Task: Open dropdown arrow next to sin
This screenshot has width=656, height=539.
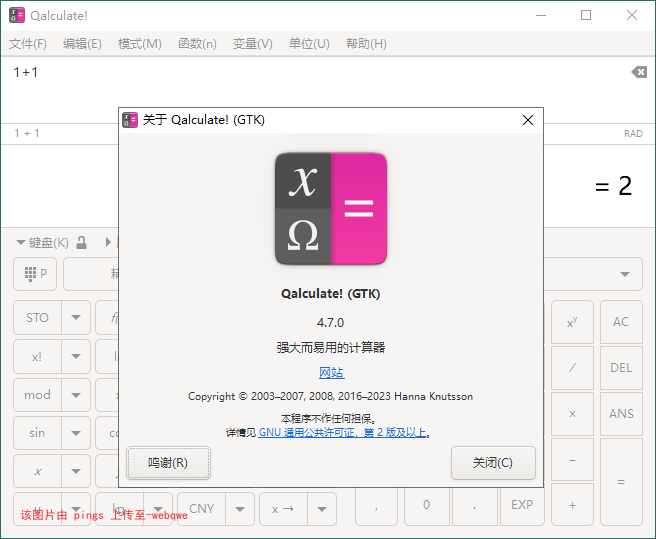Action: tap(76, 433)
